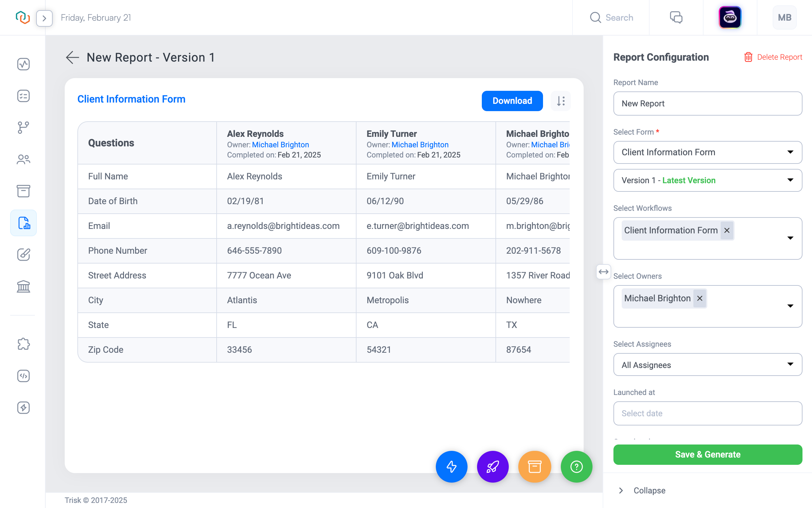Open the lightning automation sidebar icon

coord(23,408)
